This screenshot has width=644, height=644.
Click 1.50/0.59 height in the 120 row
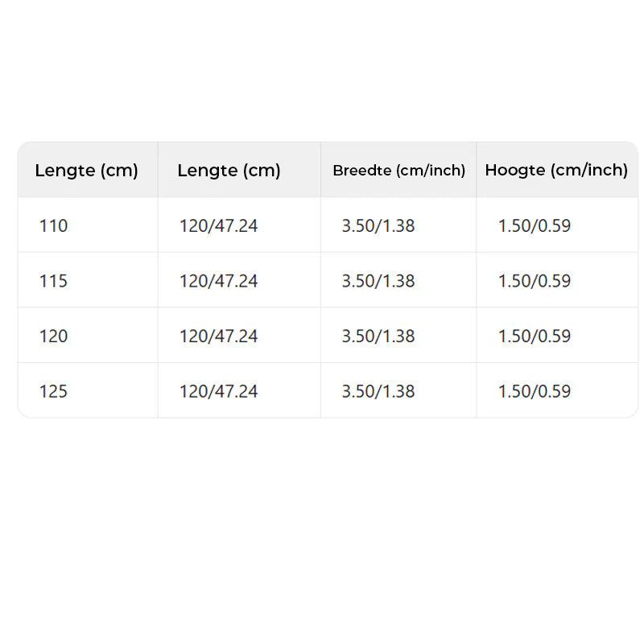point(535,336)
